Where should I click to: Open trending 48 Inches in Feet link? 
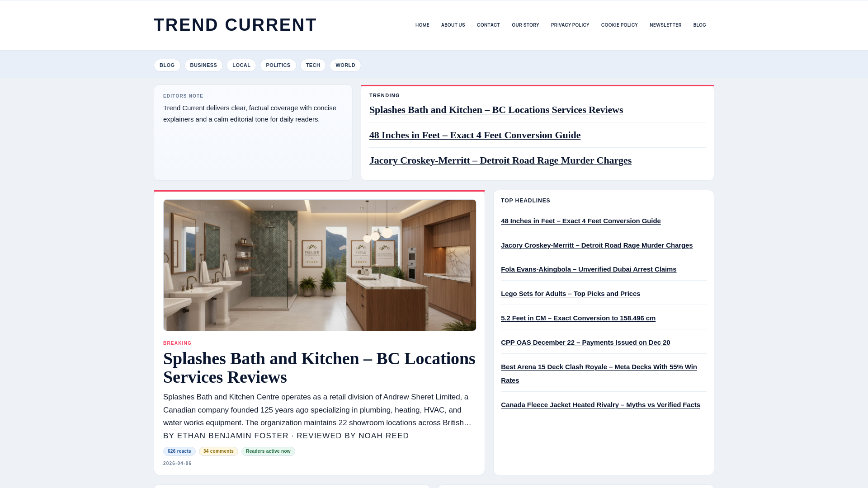click(475, 135)
